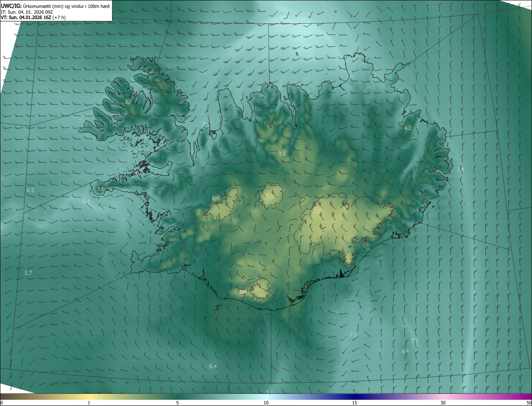Click the title line 'Úrkomumætti (mm) og vindur í 100m hæð'
The height and width of the screenshot is (406, 532).
coord(66,6)
